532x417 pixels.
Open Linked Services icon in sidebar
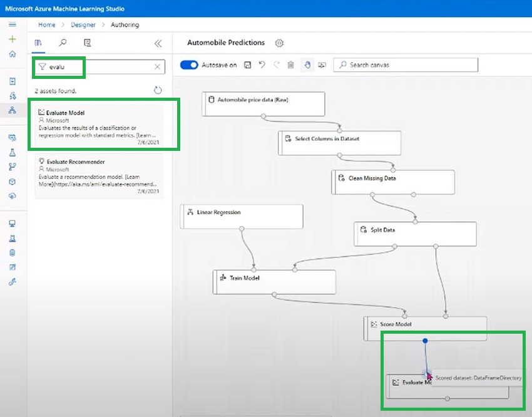tap(13, 282)
